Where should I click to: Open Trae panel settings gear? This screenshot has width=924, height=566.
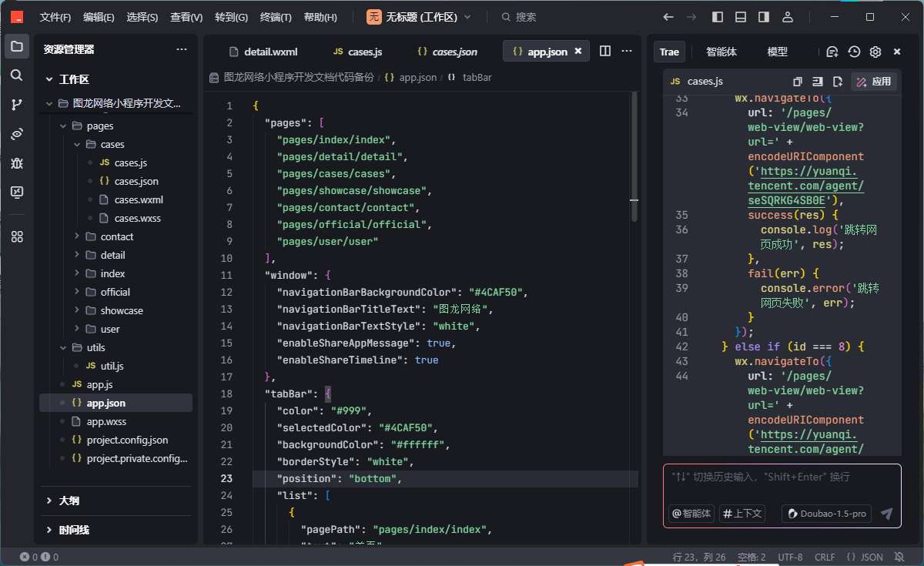(875, 52)
